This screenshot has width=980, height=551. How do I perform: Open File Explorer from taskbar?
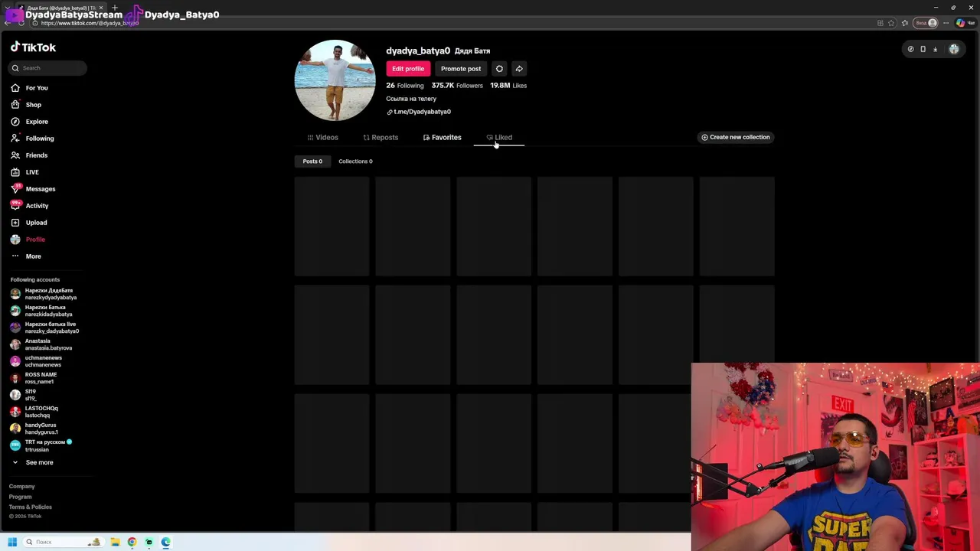click(x=115, y=542)
